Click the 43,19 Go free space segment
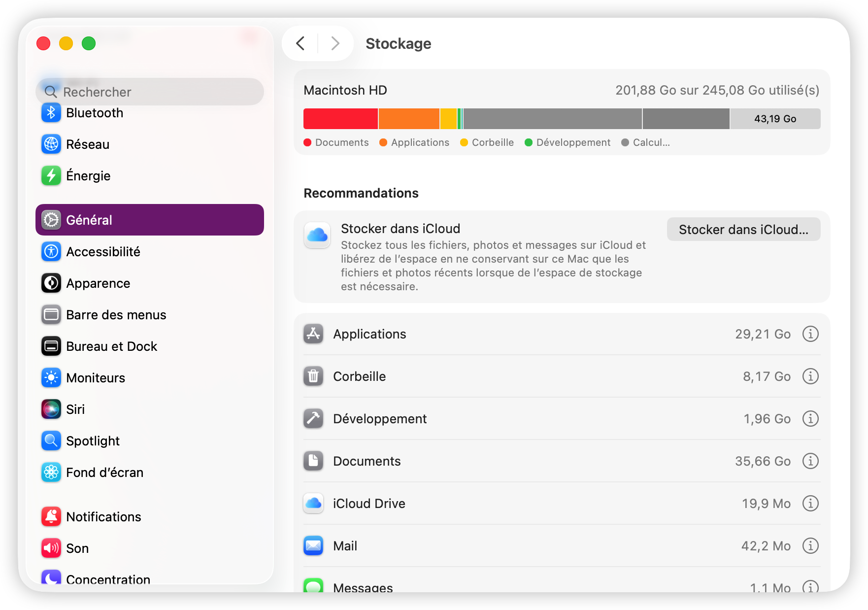 coord(775,119)
